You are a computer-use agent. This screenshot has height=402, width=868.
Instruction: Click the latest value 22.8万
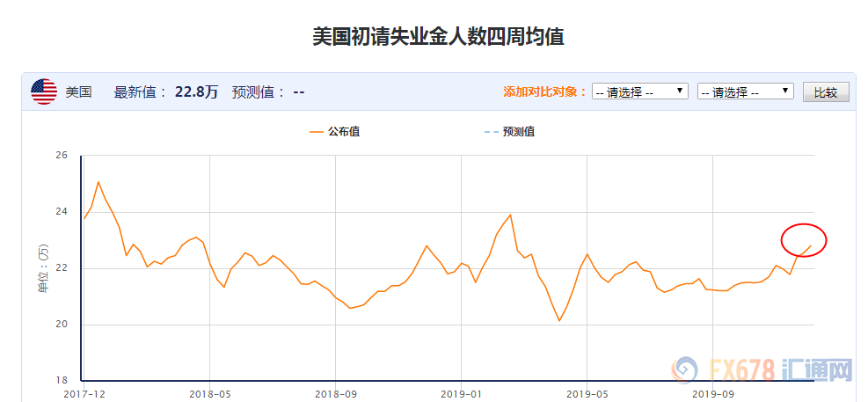196,91
